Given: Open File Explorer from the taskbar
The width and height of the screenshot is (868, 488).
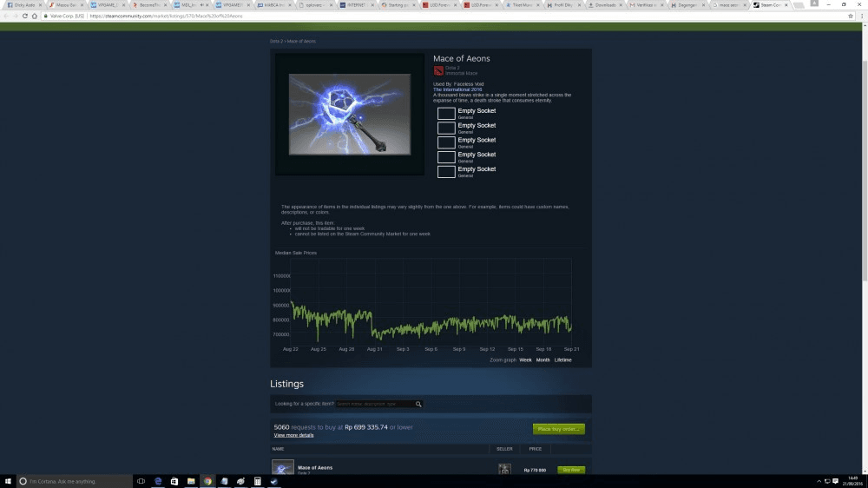Looking at the screenshot, I should pyautogui.click(x=191, y=481).
